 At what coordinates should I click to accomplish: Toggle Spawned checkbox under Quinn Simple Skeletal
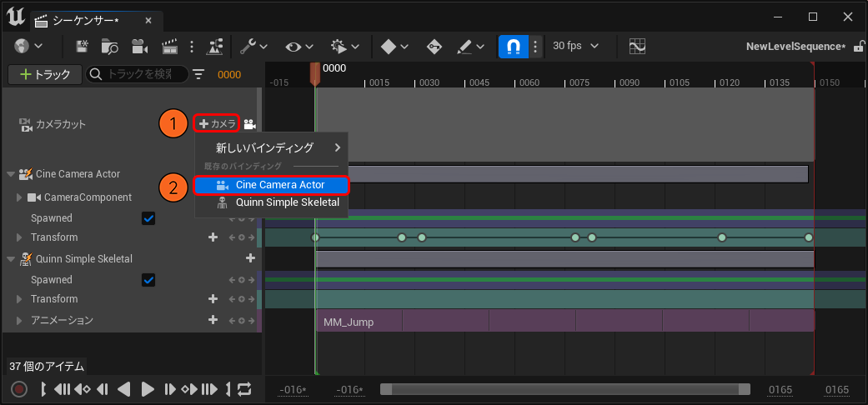click(x=148, y=280)
